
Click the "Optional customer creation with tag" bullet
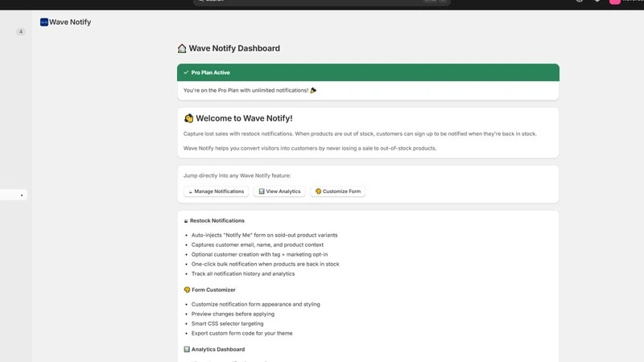(259, 254)
